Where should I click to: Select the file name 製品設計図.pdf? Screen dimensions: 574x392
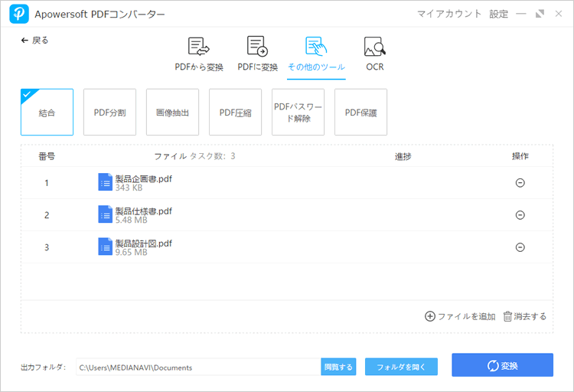(144, 243)
